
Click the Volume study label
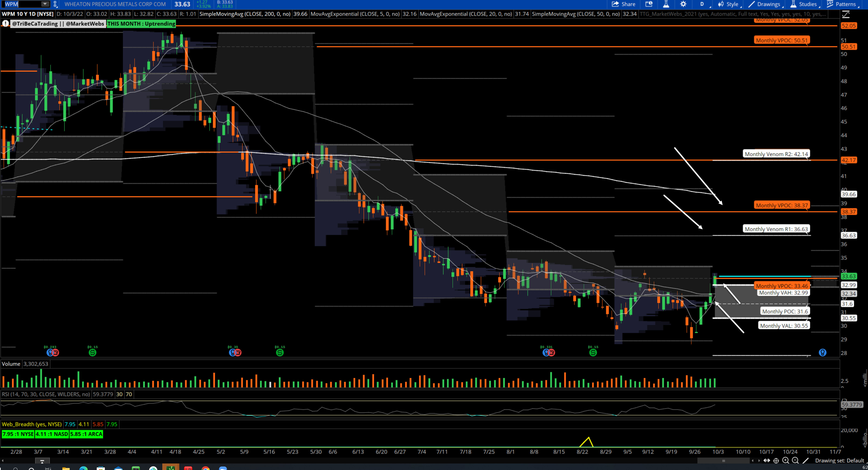coord(11,364)
